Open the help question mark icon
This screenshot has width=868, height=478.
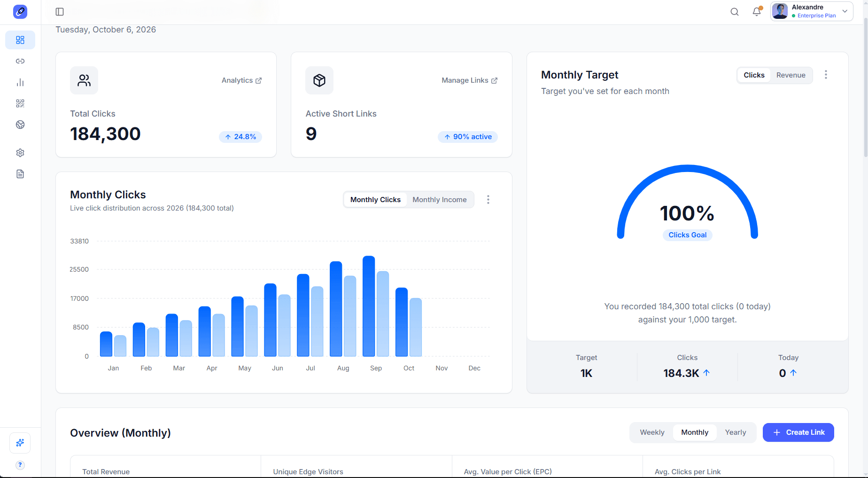(x=20, y=465)
